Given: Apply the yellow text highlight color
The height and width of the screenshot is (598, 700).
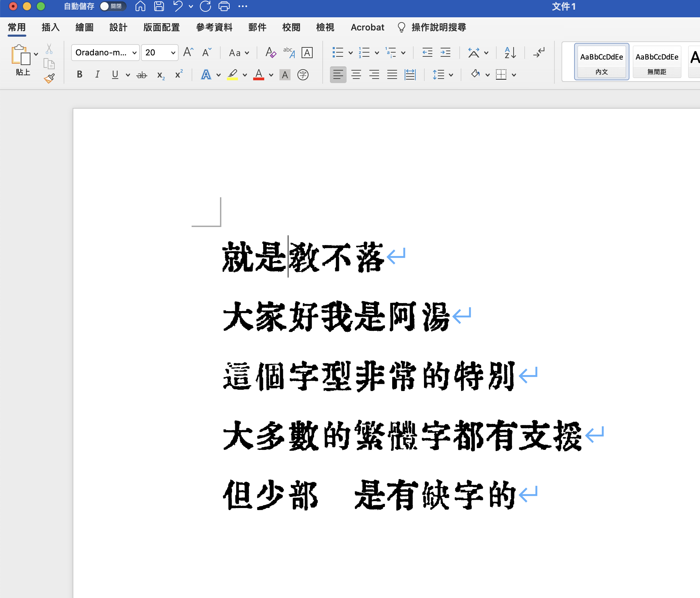Looking at the screenshot, I should click(x=232, y=75).
